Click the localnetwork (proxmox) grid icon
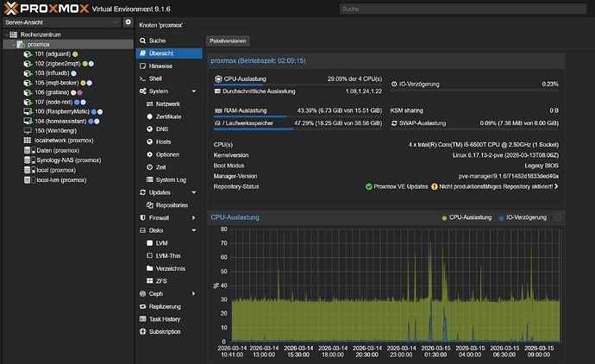Viewport: 595px width, 364px height. coord(28,141)
